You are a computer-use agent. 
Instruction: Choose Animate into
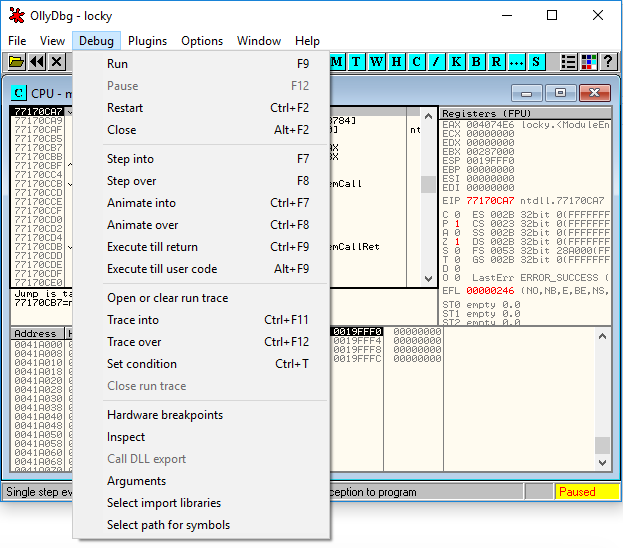tap(201, 203)
